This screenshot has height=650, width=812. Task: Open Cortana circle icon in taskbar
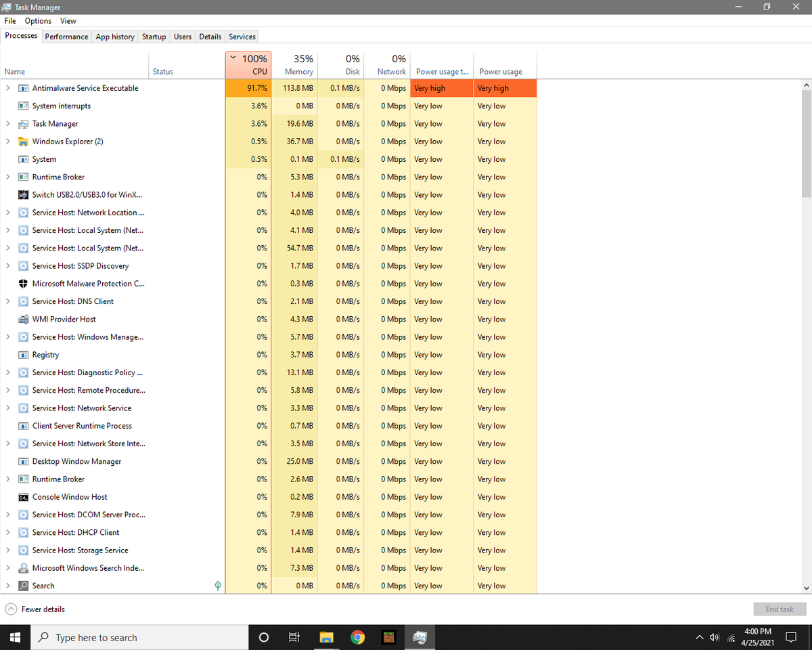(x=264, y=637)
